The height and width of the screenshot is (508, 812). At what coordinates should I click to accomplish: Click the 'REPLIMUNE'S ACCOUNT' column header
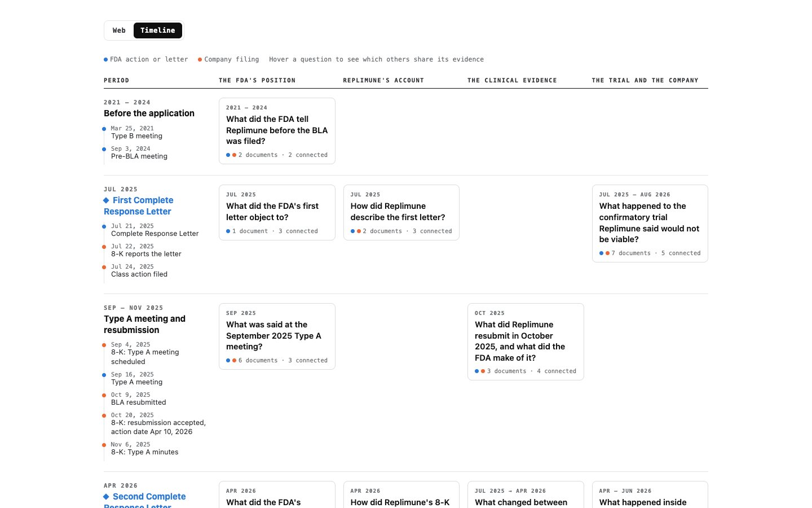point(383,80)
